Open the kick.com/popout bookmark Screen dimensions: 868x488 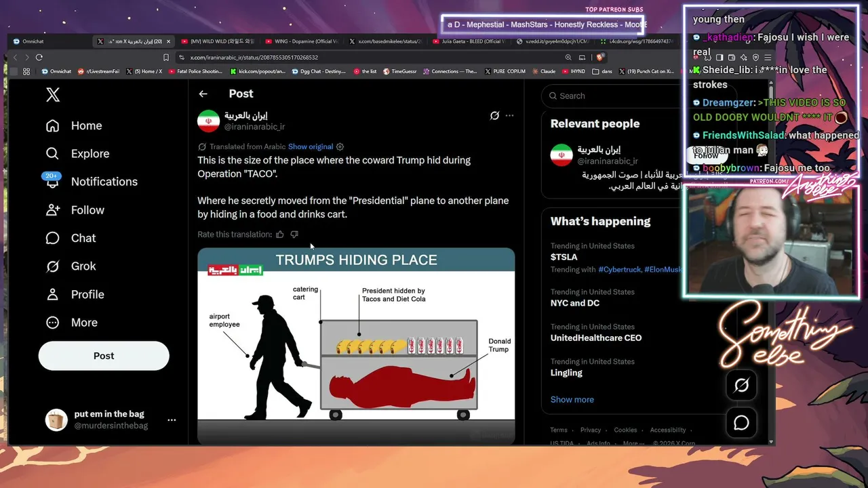pos(258,71)
